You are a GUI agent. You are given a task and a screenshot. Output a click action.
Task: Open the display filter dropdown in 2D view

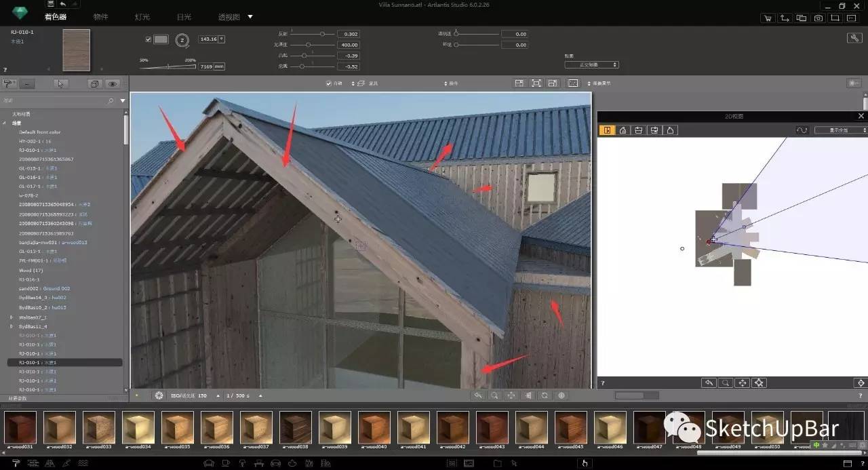click(840, 130)
